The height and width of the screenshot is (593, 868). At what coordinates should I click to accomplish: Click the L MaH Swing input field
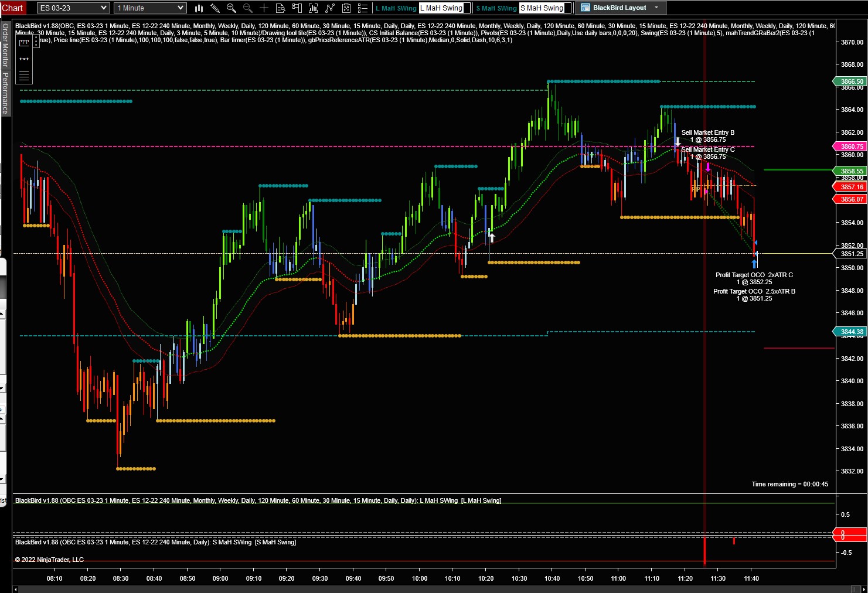444,8
